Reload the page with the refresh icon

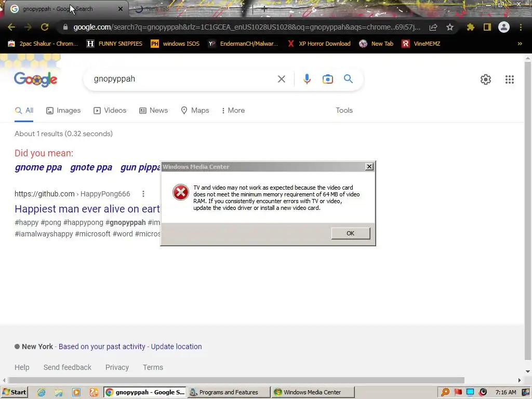[x=45, y=27]
